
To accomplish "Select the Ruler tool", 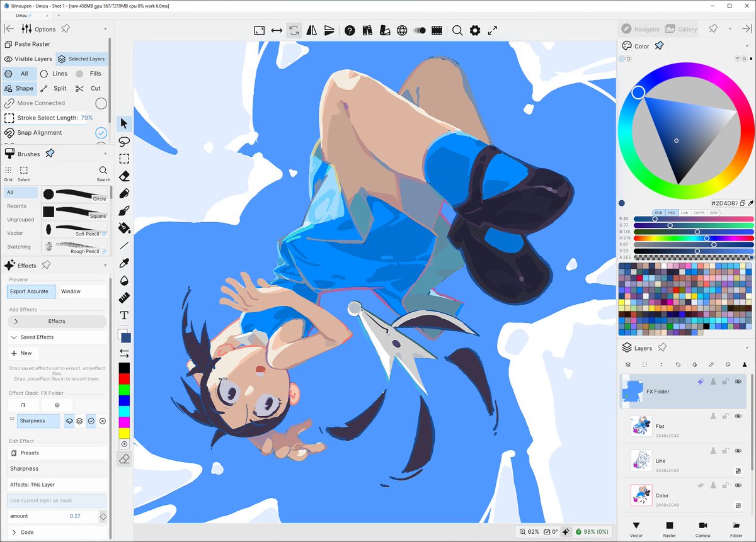I will (124, 298).
